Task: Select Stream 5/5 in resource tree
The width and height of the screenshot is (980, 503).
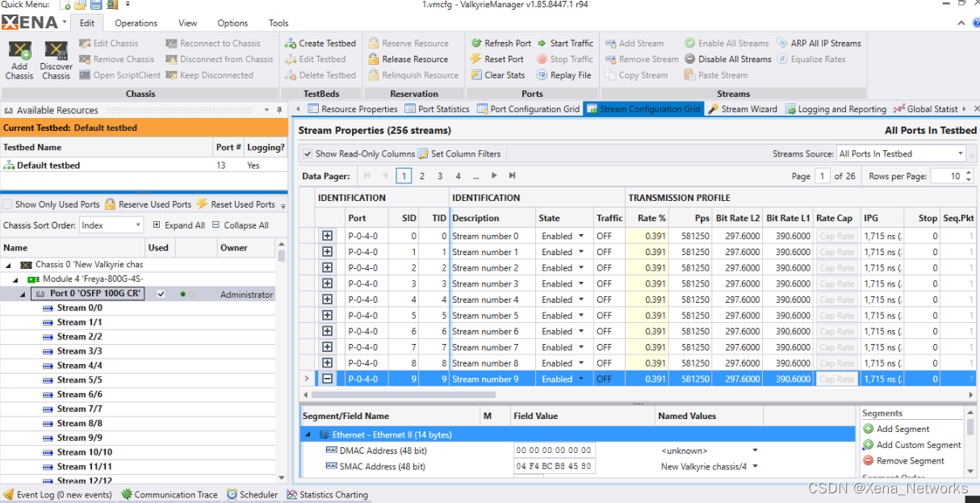Action: click(x=79, y=379)
